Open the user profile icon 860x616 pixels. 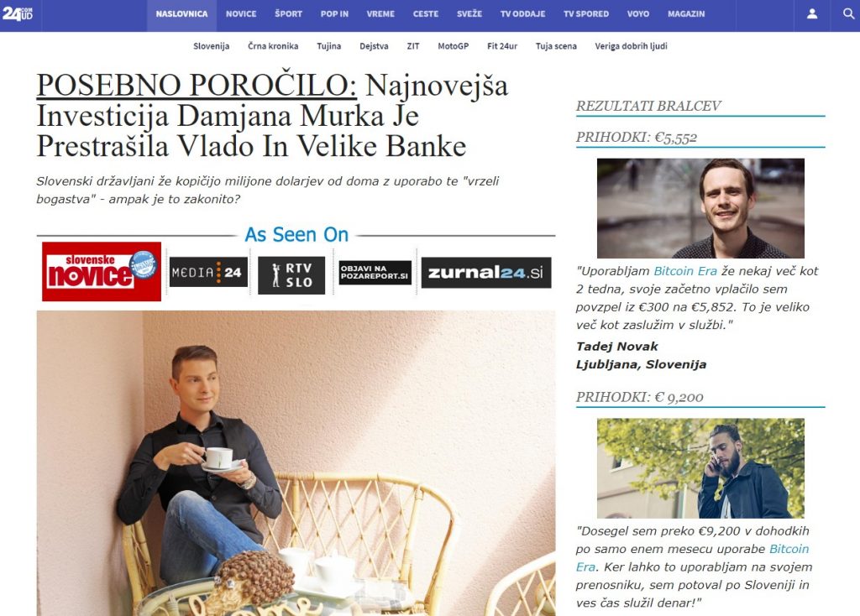pos(812,13)
